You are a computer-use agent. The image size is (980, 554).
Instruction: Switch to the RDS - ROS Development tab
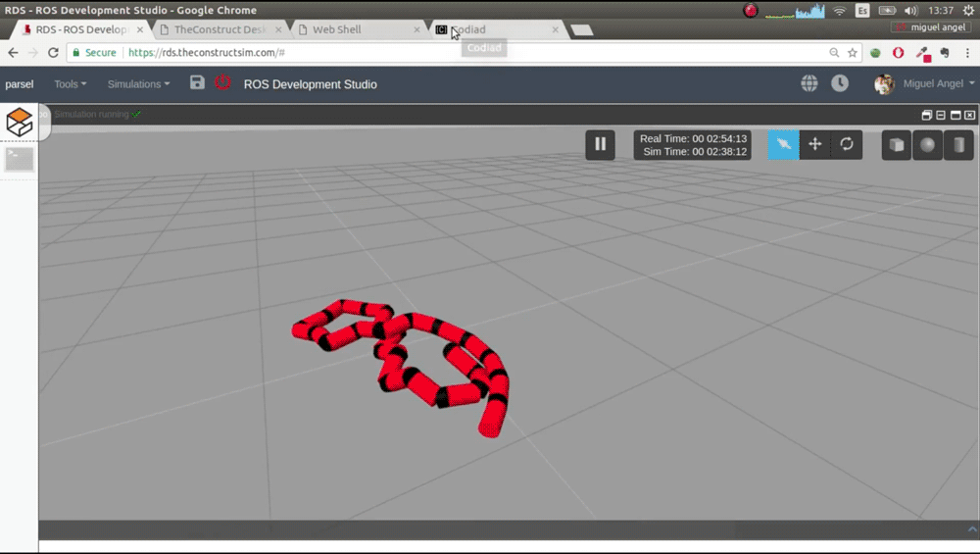pyautogui.click(x=83, y=29)
